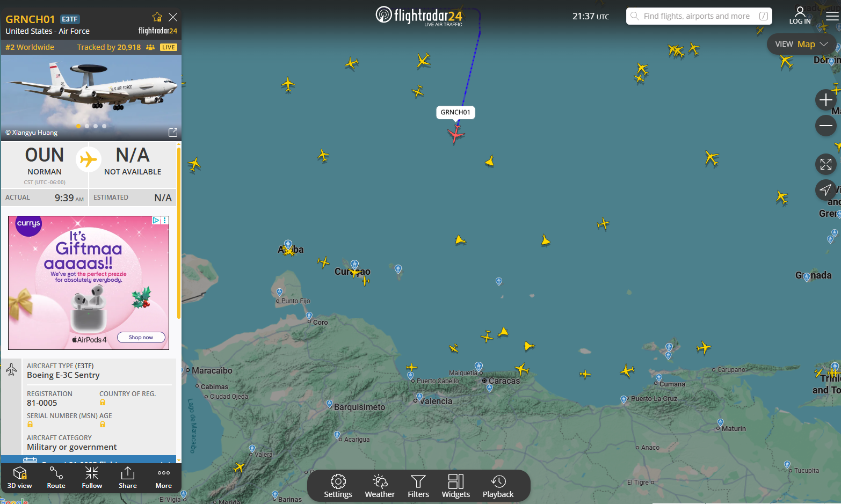
Task: Open the More options in flight panel
Action: tap(164, 477)
